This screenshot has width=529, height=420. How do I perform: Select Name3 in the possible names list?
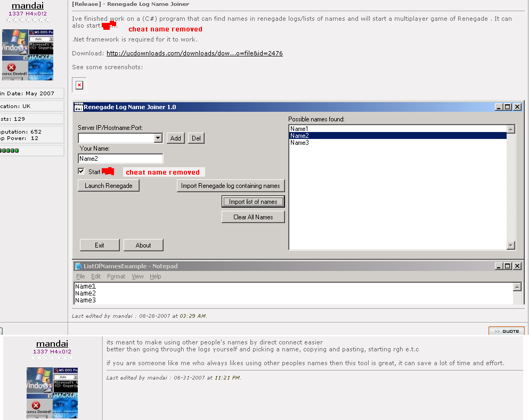click(x=299, y=143)
